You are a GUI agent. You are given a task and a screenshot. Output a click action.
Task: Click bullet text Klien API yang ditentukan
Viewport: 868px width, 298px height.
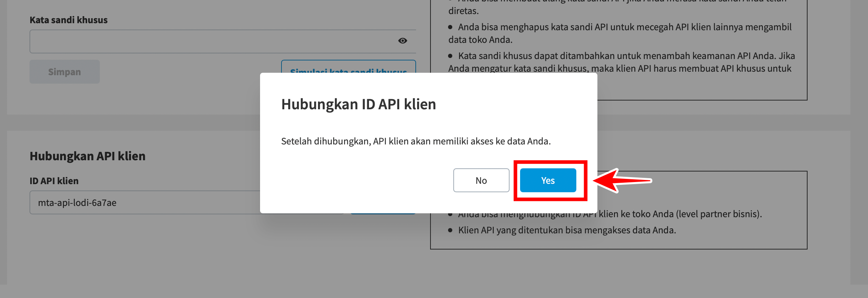tap(567, 230)
